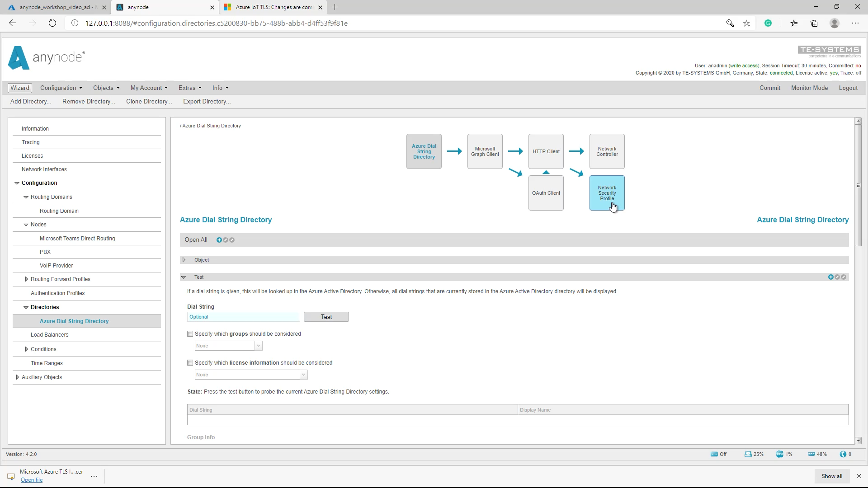Open the downloaded .cer file link
The image size is (868, 488).
point(32,480)
